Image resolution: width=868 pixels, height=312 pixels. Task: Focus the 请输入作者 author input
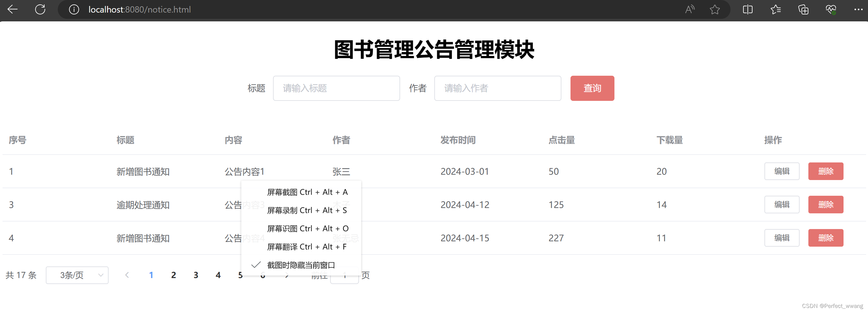click(498, 88)
